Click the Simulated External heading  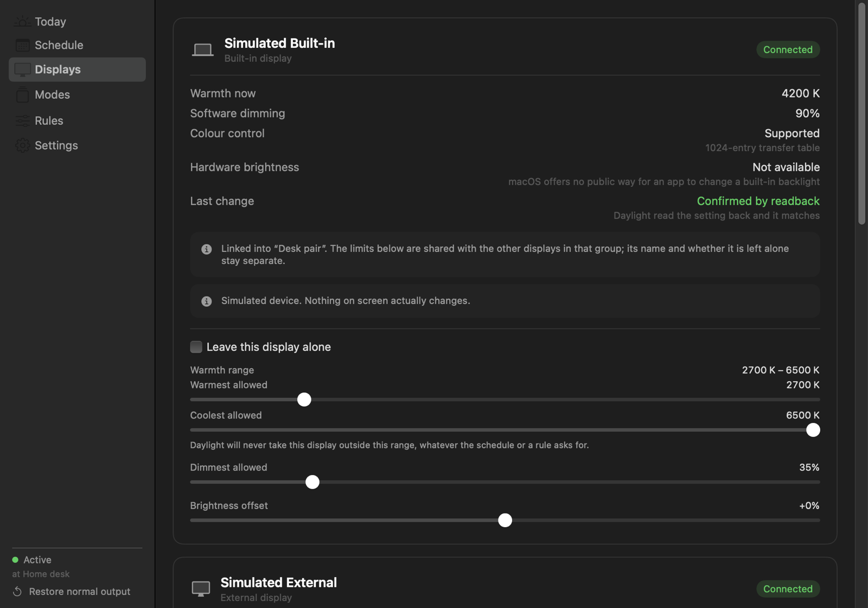(278, 582)
